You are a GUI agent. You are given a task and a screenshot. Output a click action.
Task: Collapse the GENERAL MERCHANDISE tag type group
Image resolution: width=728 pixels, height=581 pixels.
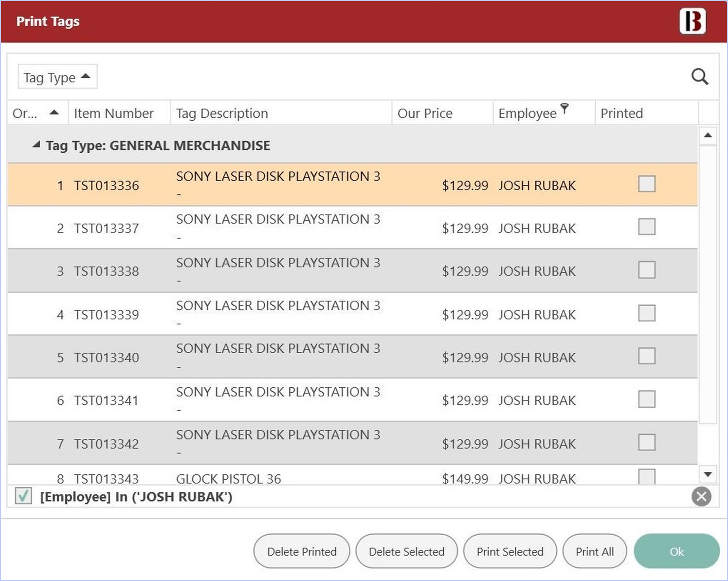[36, 145]
